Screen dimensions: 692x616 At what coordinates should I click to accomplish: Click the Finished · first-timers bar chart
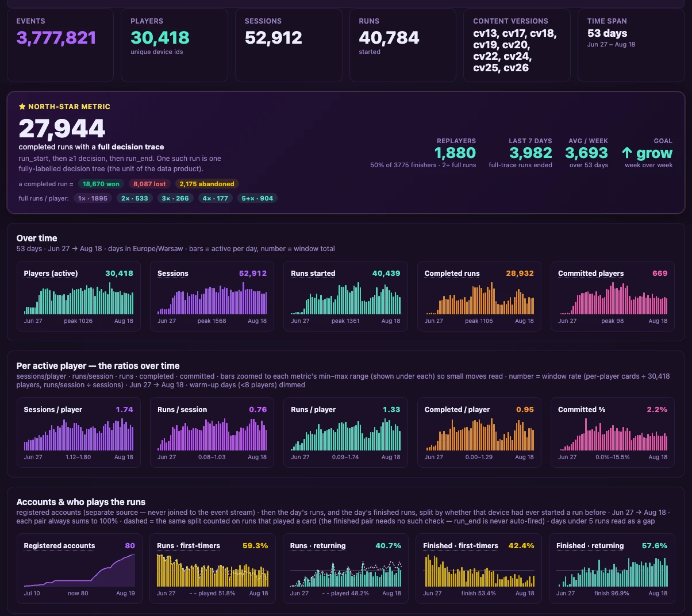click(479, 571)
